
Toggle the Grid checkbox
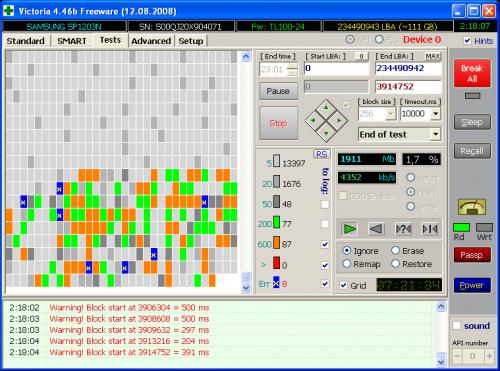(343, 285)
